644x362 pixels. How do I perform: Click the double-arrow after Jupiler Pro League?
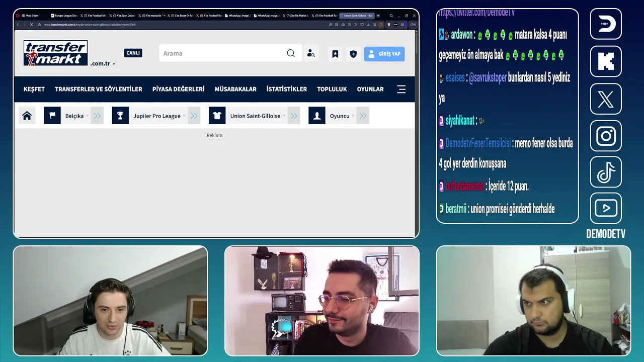[x=194, y=116]
